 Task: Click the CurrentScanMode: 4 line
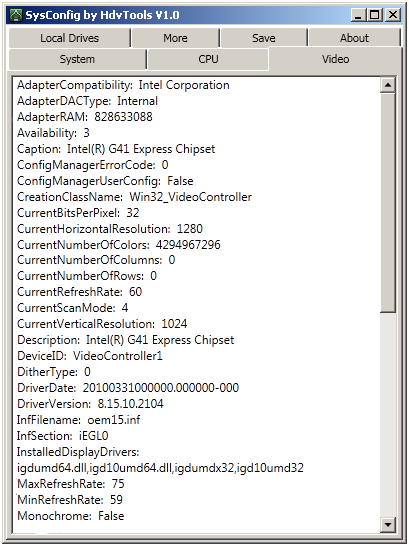72,308
